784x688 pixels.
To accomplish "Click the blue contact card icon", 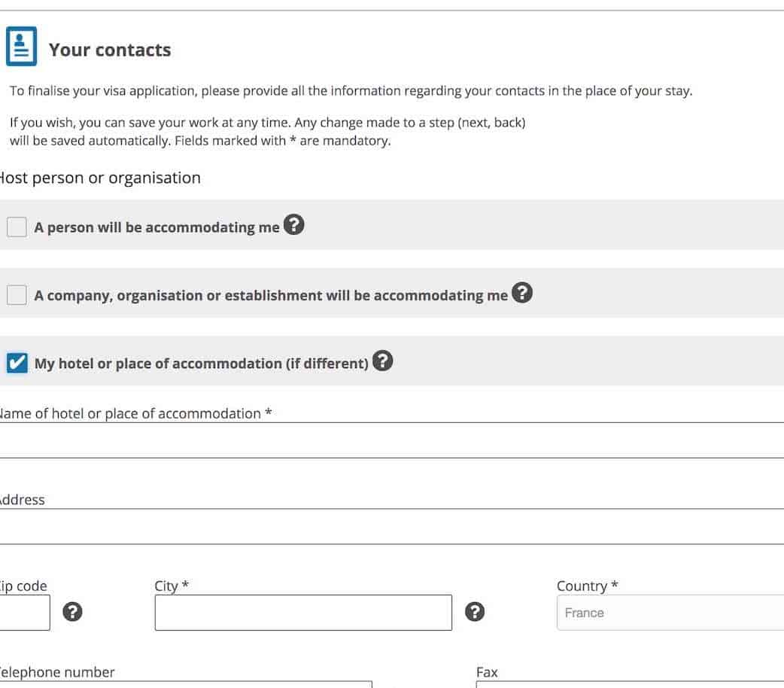I will point(21,47).
